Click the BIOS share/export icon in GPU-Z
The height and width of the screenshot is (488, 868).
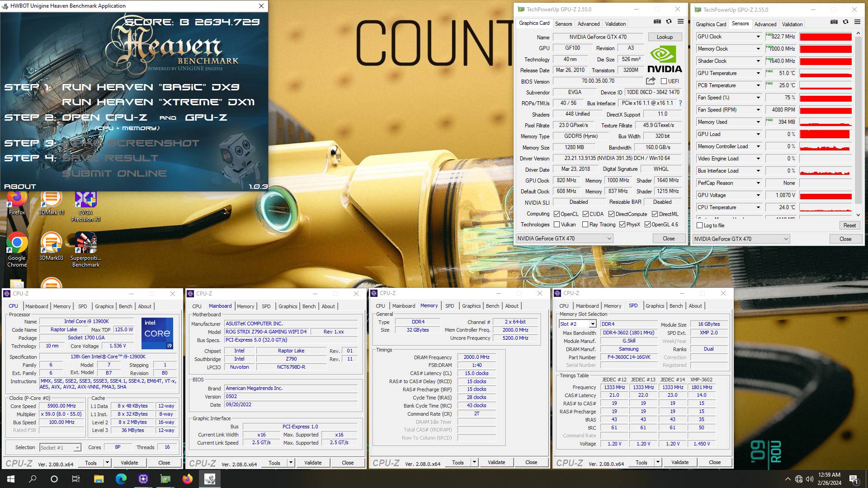pos(651,81)
